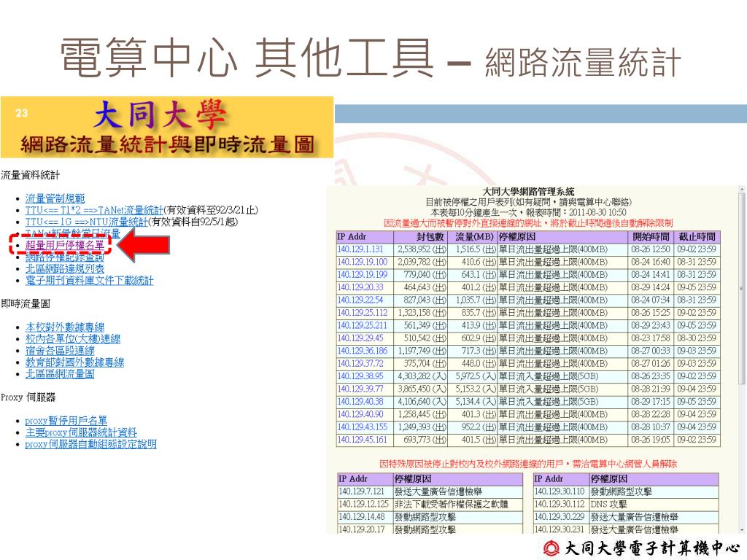Click IP address 140.129.45.161
The width and height of the screenshot is (747, 560).
point(362,440)
